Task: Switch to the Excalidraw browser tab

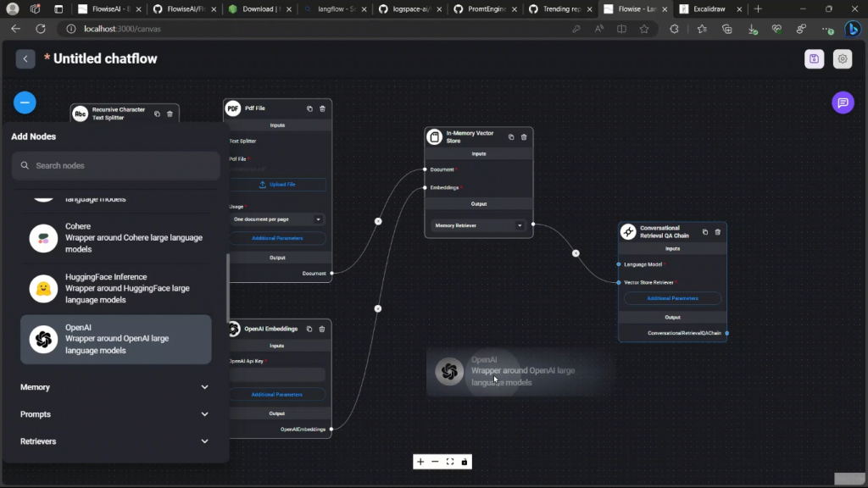Action: (711, 8)
